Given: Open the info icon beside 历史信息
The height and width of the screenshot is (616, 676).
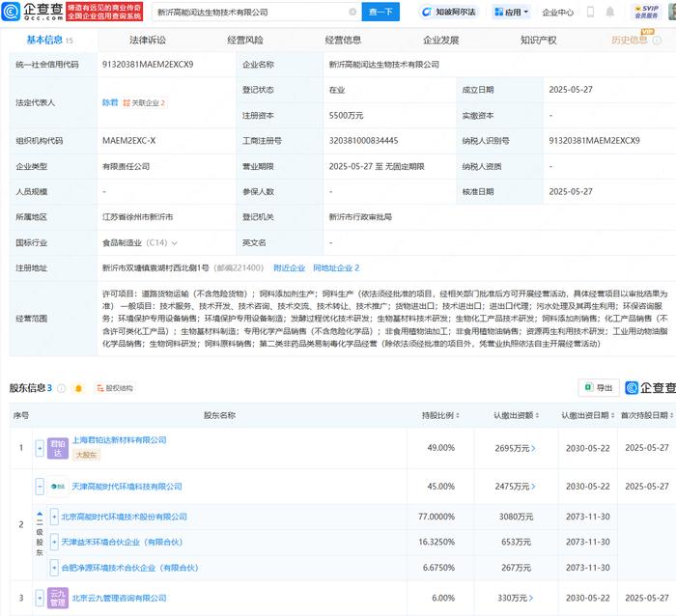Looking at the screenshot, I should tap(657, 41).
